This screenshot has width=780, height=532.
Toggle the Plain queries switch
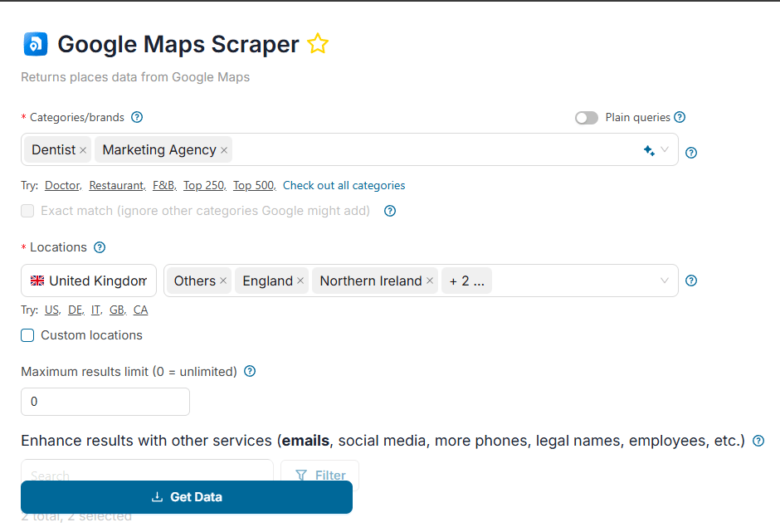click(587, 118)
